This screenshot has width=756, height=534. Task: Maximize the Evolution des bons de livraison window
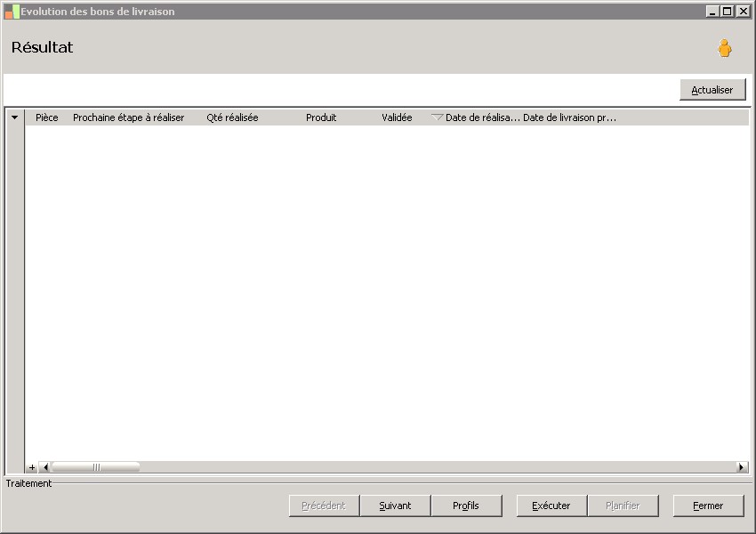click(x=728, y=11)
